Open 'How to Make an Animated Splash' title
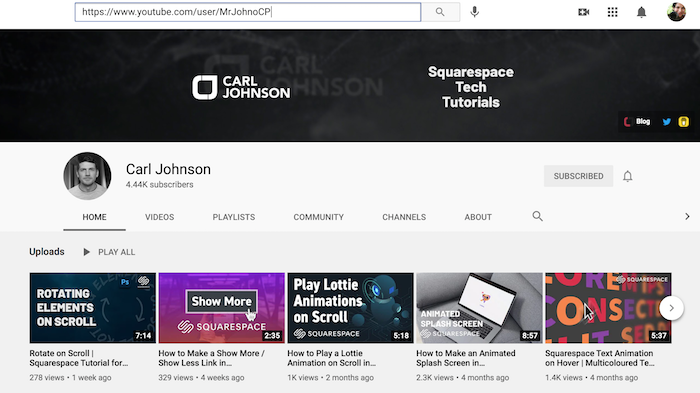 click(466, 358)
